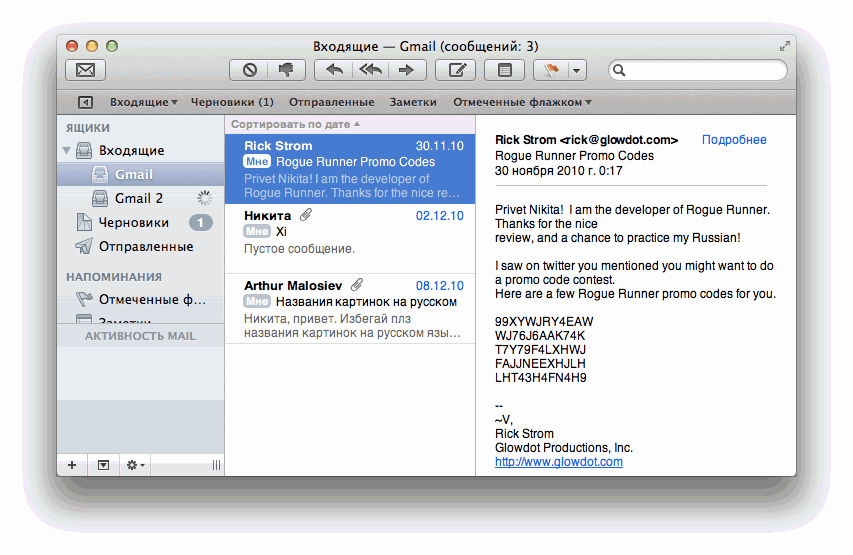The image size is (853, 555).
Task: Click Подробнее to show details
Action: click(734, 140)
